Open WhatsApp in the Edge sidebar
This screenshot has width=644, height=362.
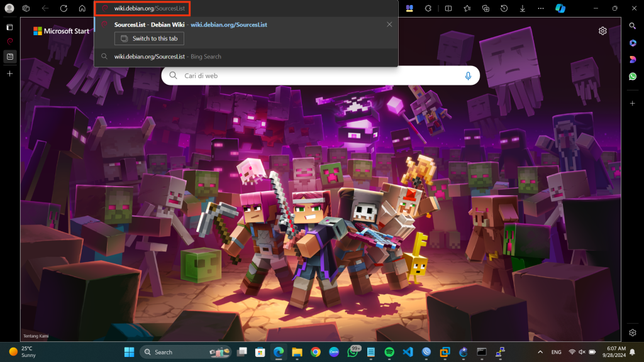coord(633,76)
